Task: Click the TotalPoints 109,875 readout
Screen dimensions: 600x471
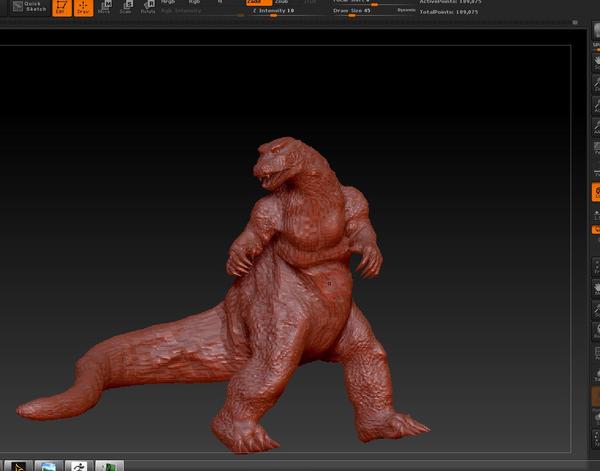Action: click(448, 12)
